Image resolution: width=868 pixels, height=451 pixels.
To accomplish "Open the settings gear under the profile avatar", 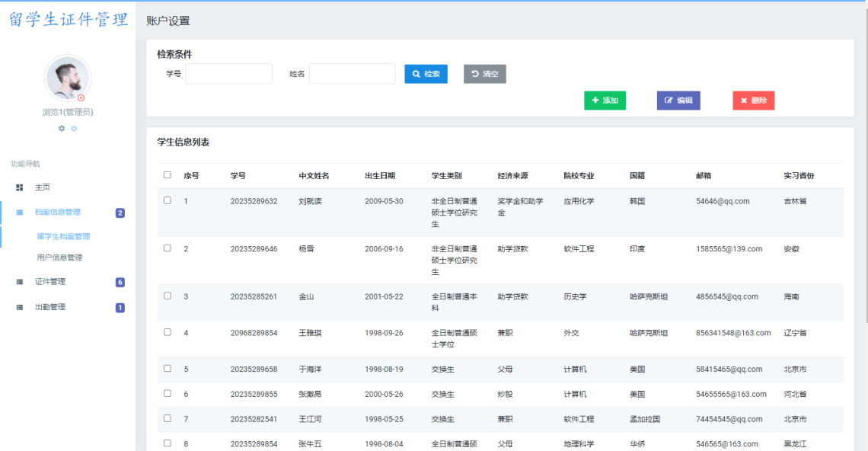I will (x=61, y=128).
